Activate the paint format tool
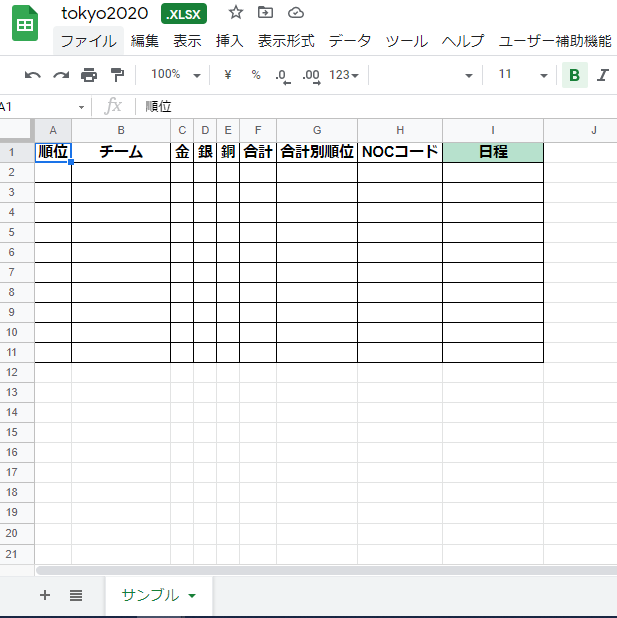Viewport: 617px width, 618px height. click(x=117, y=74)
